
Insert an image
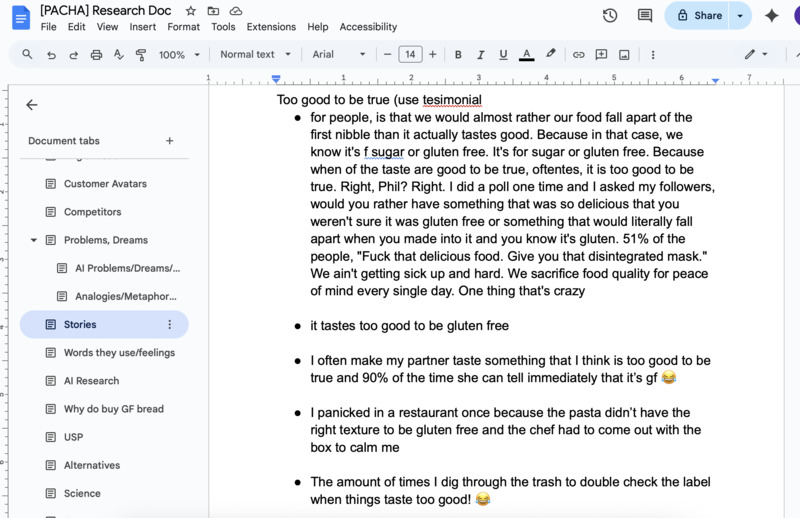click(624, 55)
